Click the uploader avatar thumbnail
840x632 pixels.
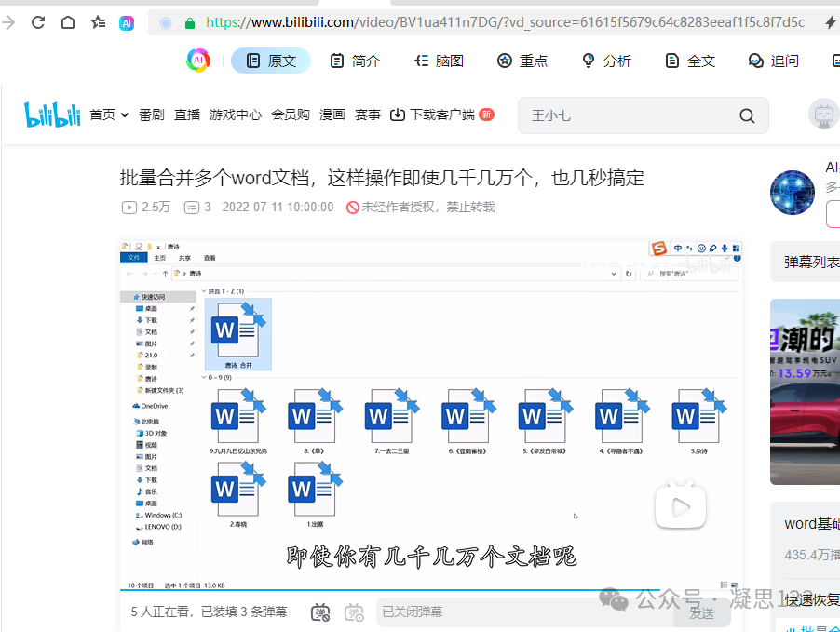point(793,194)
